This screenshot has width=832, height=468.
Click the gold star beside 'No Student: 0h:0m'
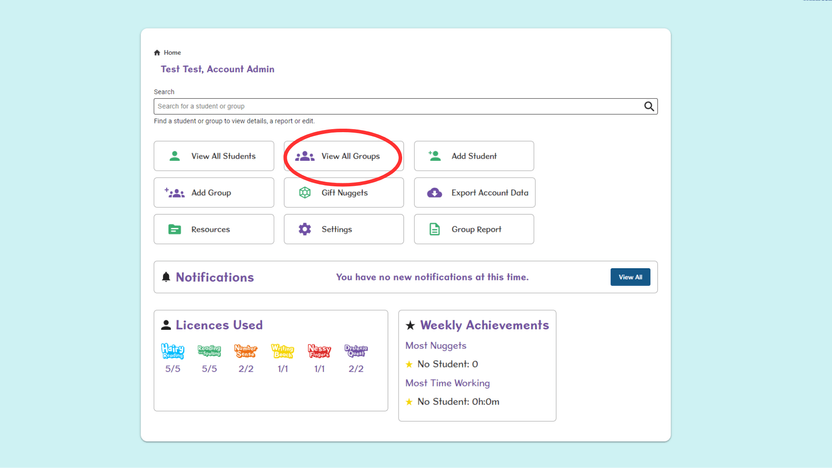point(409,402)
